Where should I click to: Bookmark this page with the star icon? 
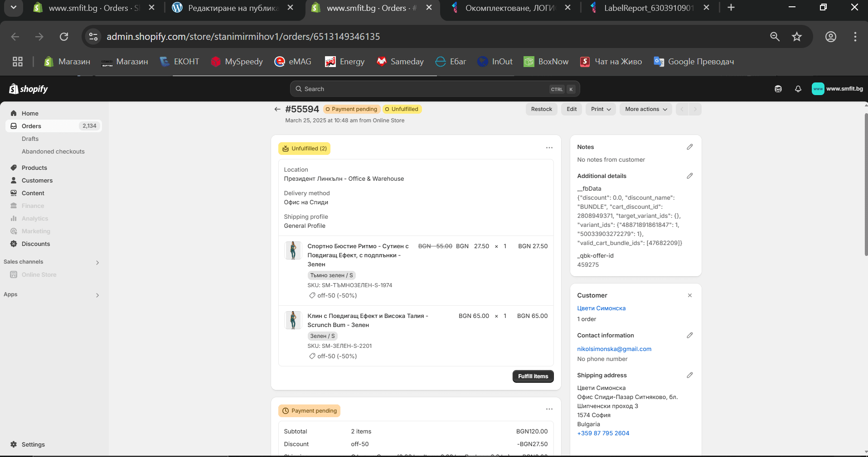796,37
